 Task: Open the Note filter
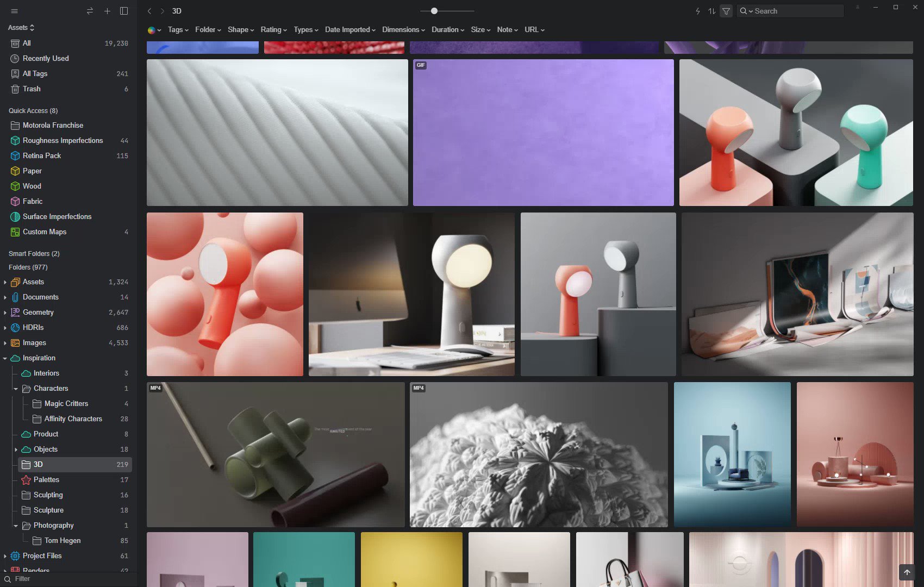(507, 30)
